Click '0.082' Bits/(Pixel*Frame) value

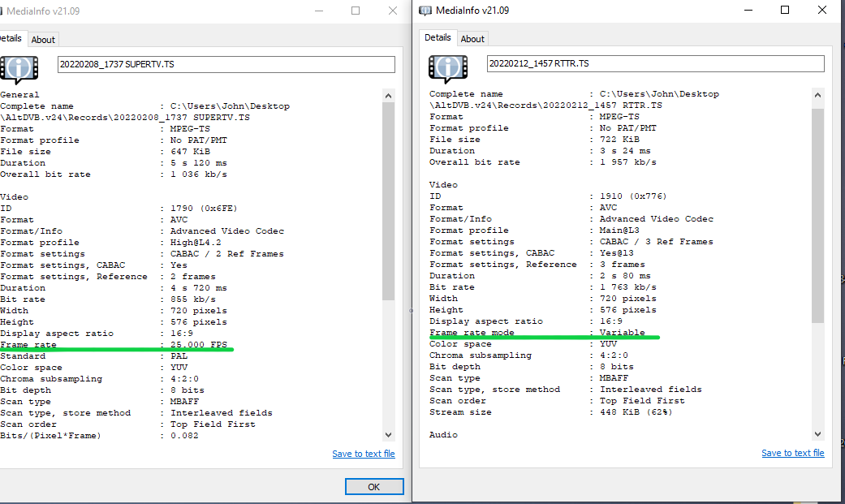pos(184,436)
